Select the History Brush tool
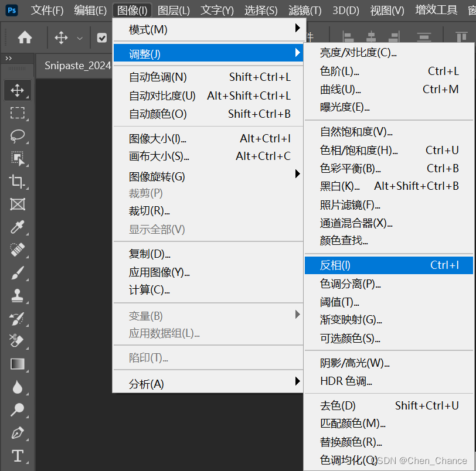 18,318
